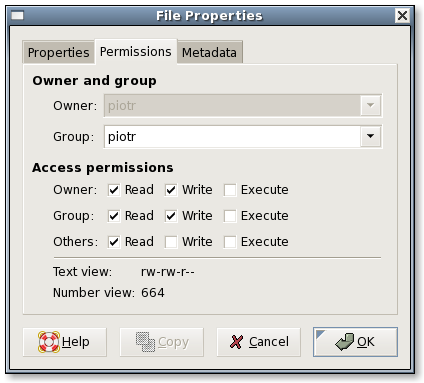This screenshot has height=383, width=424.
Task: Enable Others Execute permission
Action: (230, 242)
